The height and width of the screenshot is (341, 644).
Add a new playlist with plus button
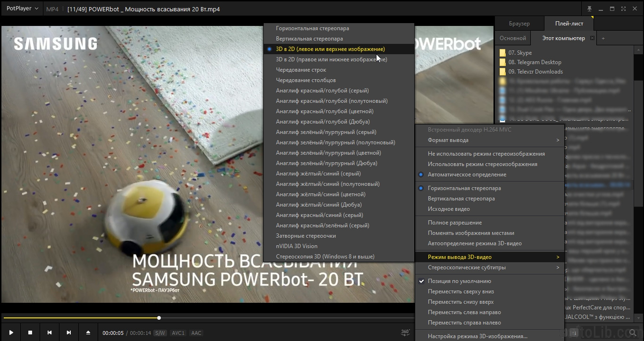point(603,38)
